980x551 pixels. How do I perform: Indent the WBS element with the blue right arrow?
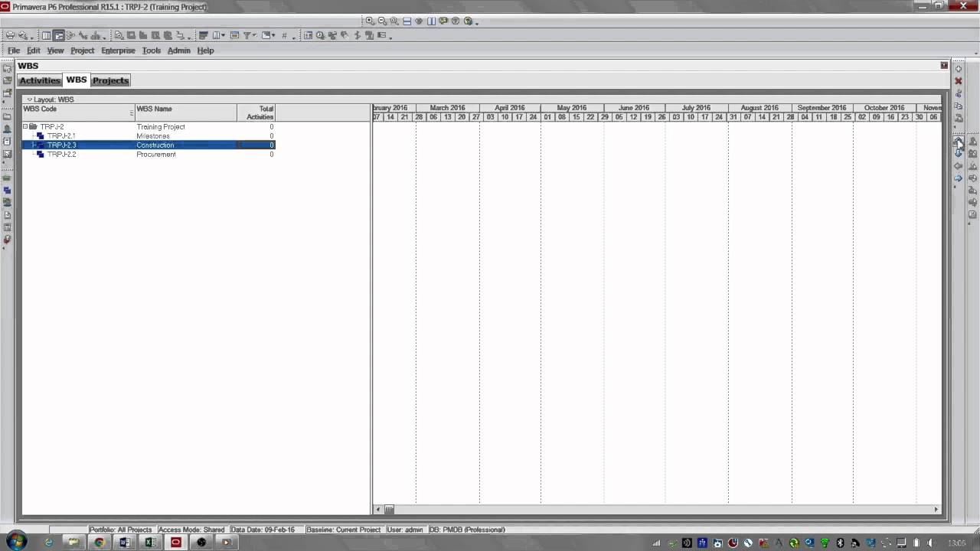958,178
